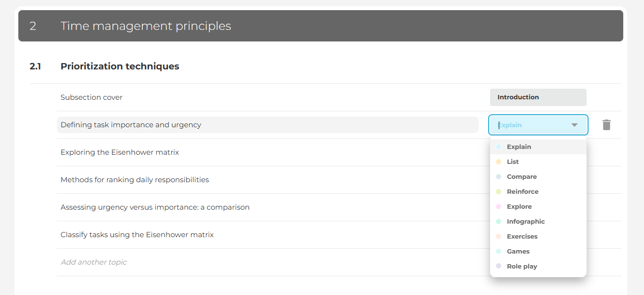Screen dimensions: 644x295
Task: Select 'Explain' from the dropdown list
Action: point(519,147)
